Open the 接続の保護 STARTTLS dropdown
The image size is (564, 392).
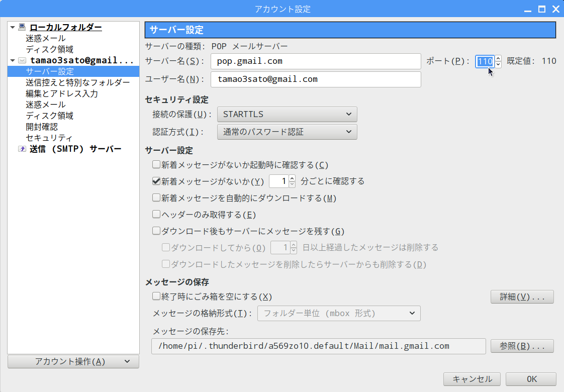(x=287, y=115)
